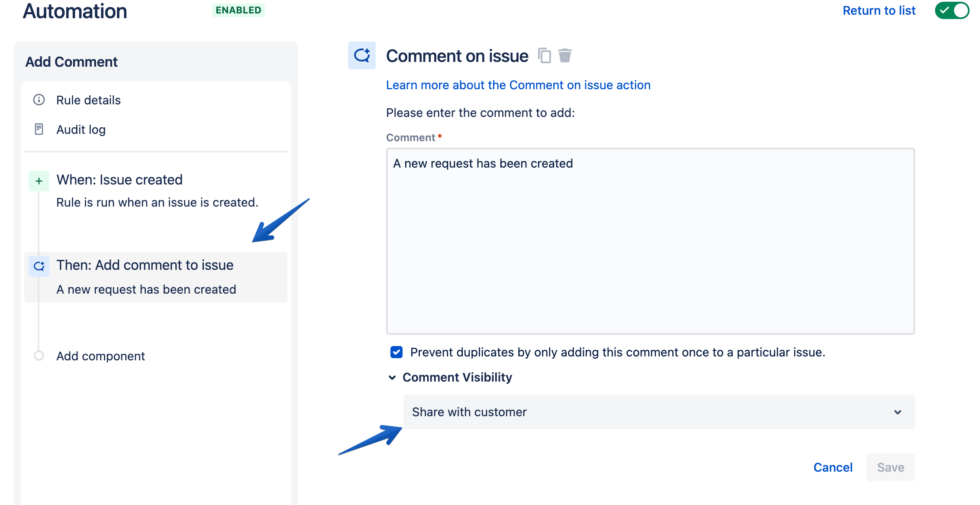Uncheck the Prevent duplicates checkbox
Image resolution: width=980 pixels, height=505 pixels.
click(x=396, y=353)
